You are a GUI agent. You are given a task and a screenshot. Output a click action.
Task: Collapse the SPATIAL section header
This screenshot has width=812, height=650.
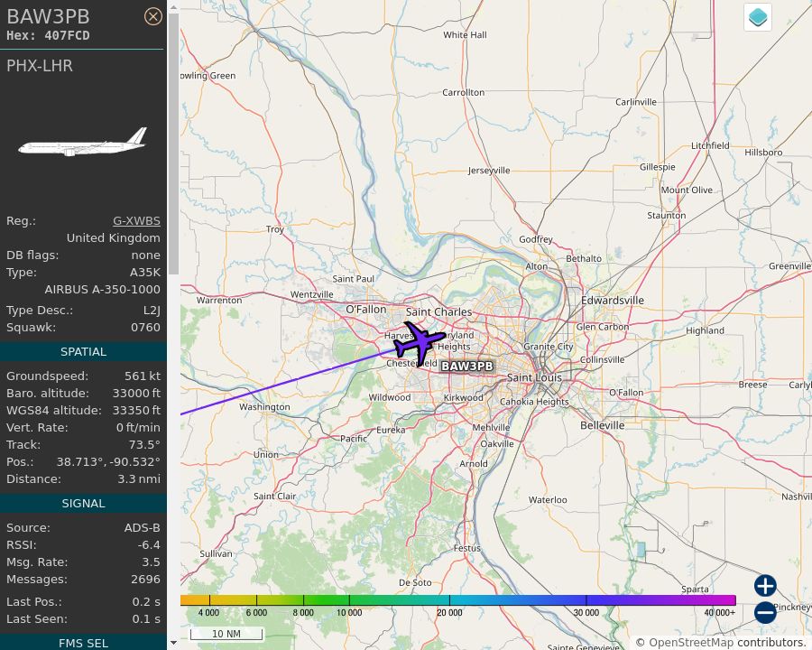coord(83,351)
